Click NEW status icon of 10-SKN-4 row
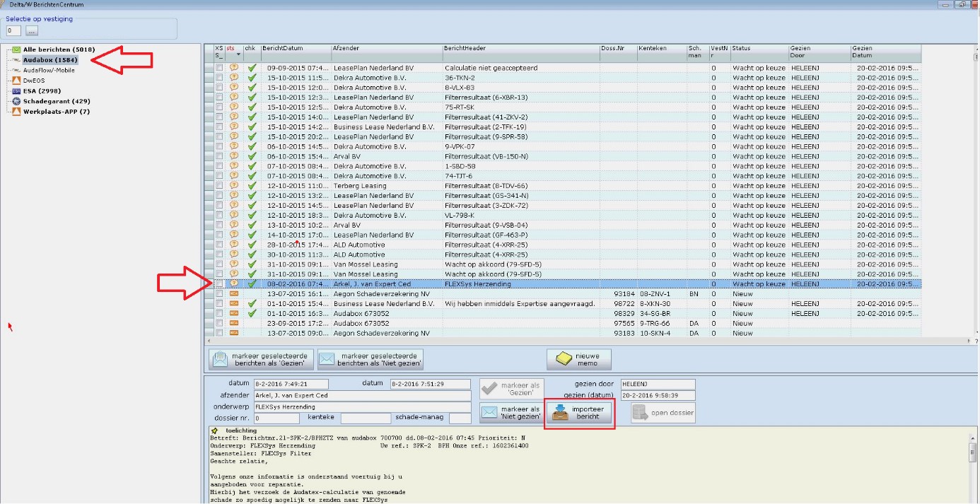 pyautogui.click(x=234, y=333)
